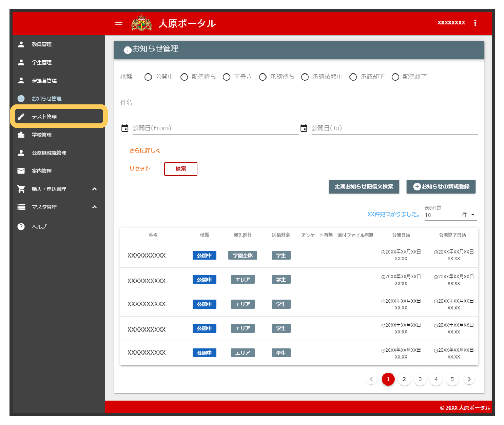Click the 保護者管理 person icon

pyautogui.click(x=21, y=80)
